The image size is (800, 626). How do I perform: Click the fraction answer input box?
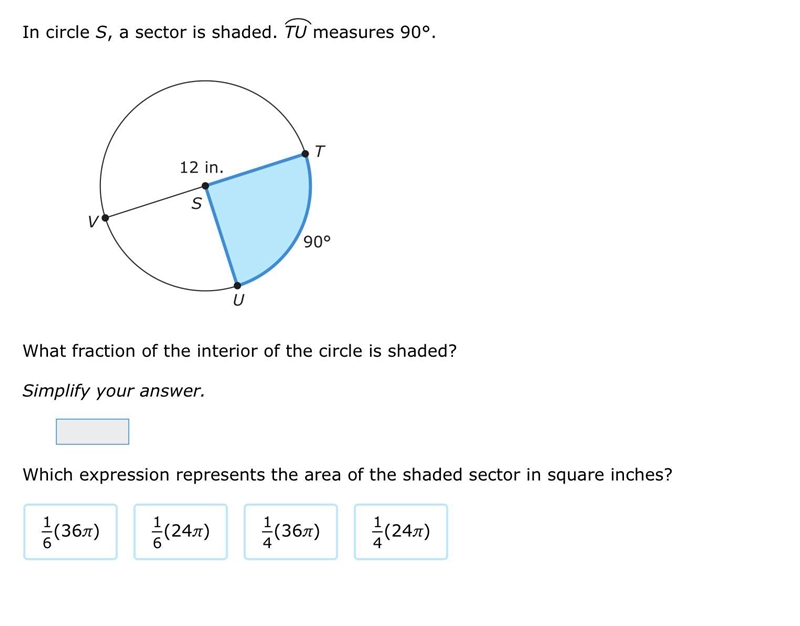pyautogui.click(x=92, y=432)
